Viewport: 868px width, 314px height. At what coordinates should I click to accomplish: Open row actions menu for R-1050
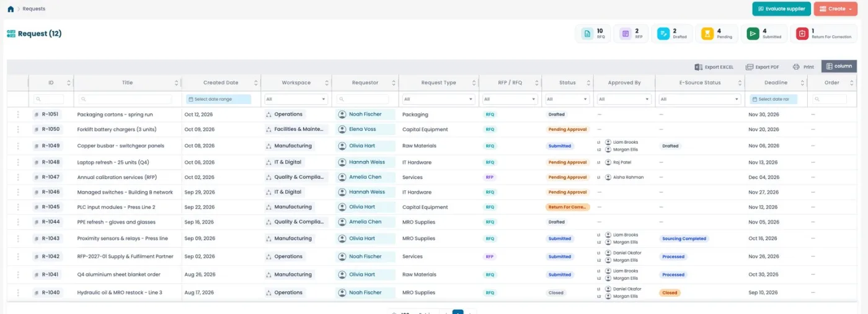pyautogui.click(x=18, y=129)
